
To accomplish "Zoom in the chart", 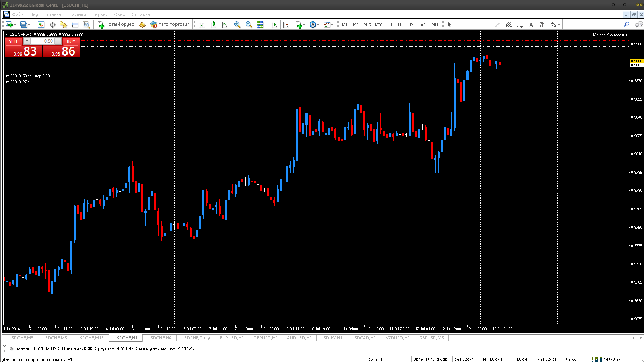I will point(237,25).
